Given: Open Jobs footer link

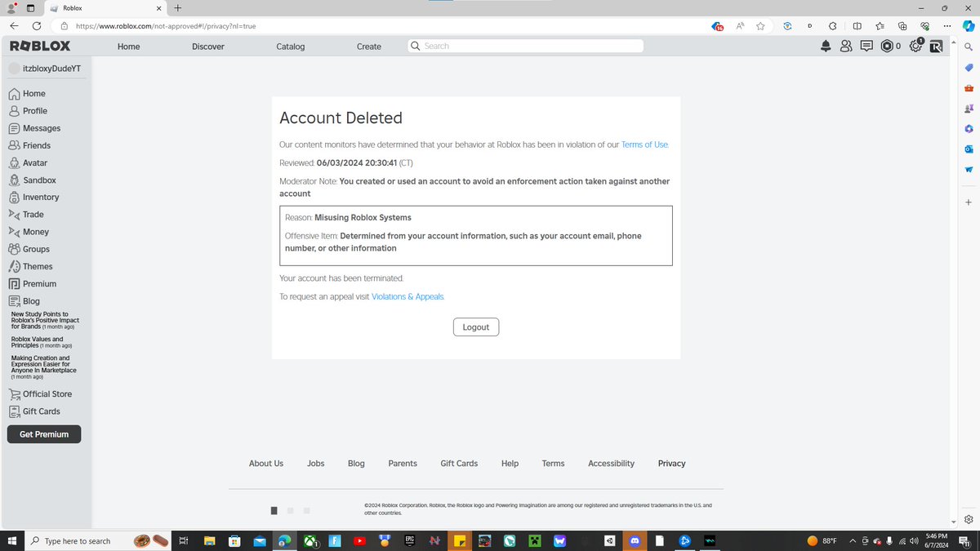Looking at the screenshot, I should coord(316,463).
